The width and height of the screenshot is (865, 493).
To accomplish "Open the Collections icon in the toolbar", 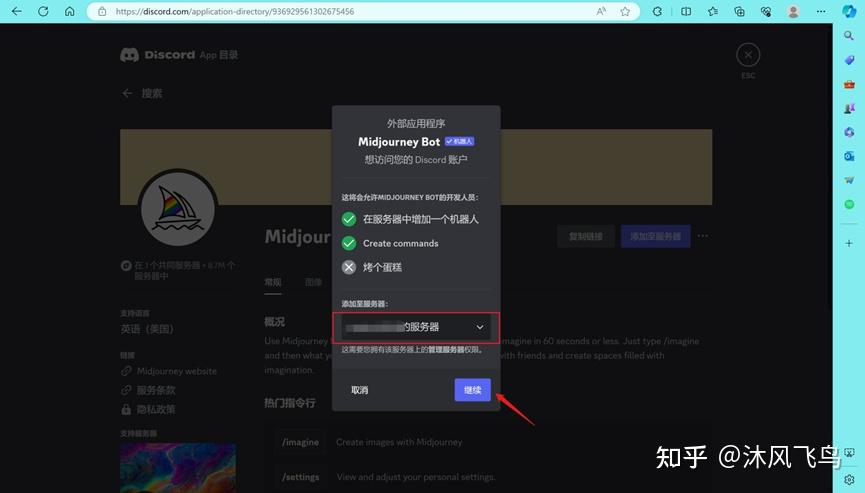I will tap(739, 11).
